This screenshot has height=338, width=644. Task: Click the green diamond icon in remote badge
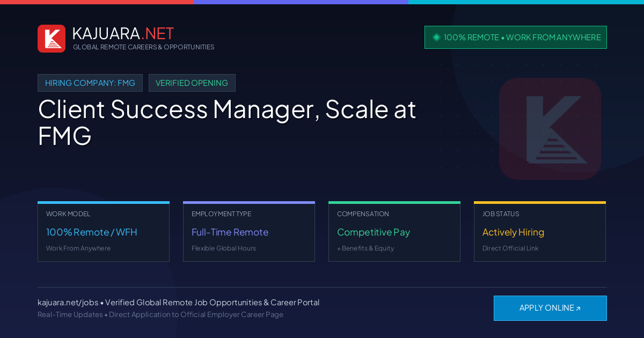tap(436, 37)
